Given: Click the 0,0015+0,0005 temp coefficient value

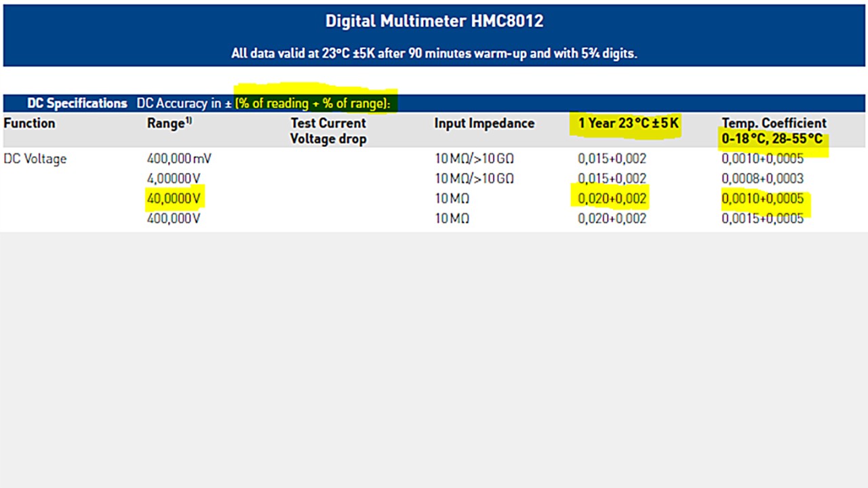Looking at the screenshot, I should tap(763, 218).
